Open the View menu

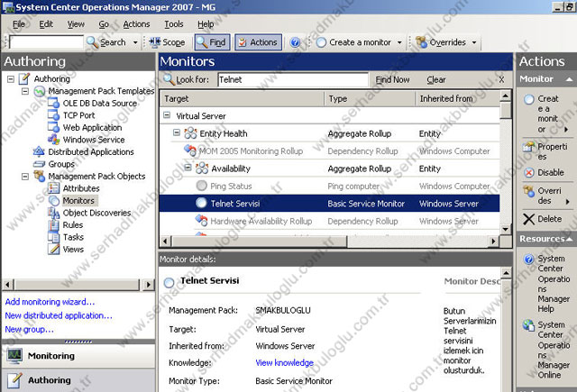tap(76, 24)
